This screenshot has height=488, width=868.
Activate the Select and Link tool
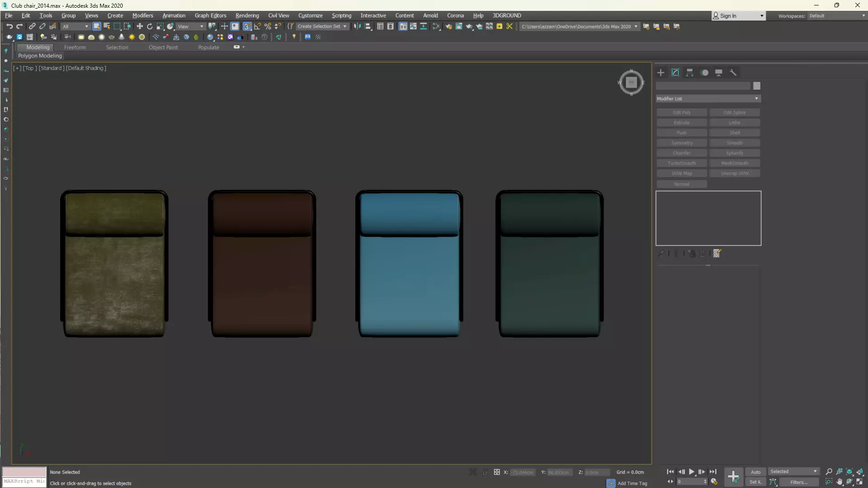coord(32,26)
